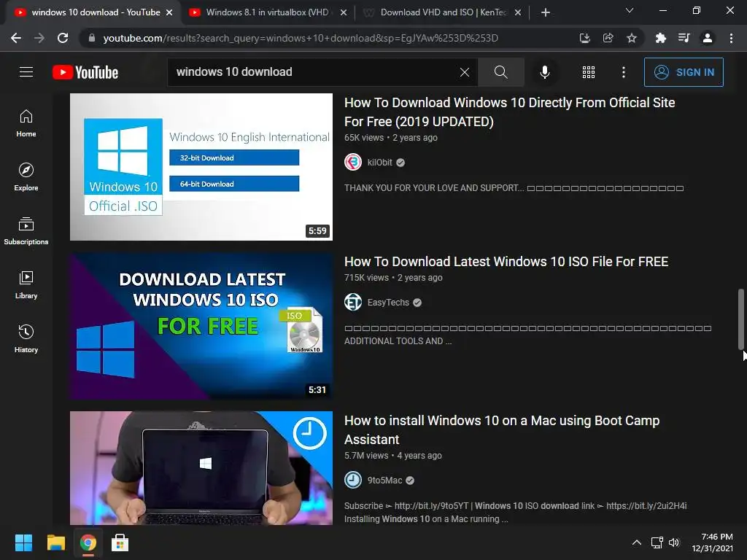Open the Chrome three-dot menu
Image resolution: width=747 pixels, height=560 pixels.
[731, 38]
